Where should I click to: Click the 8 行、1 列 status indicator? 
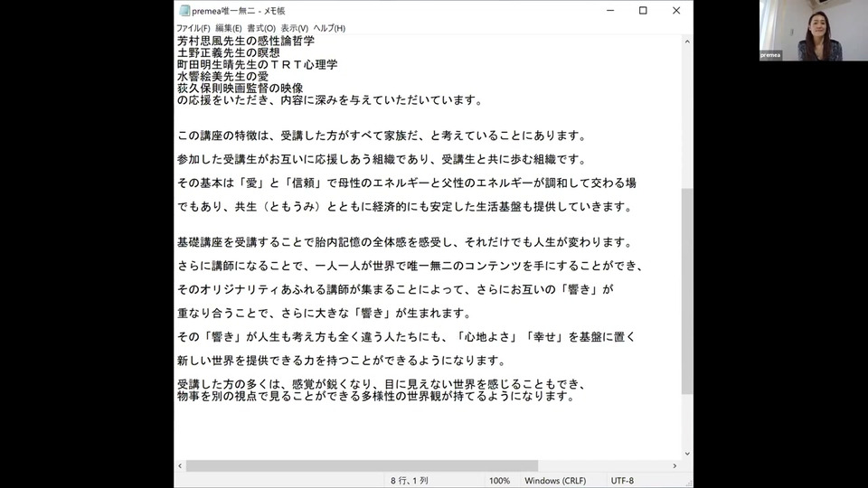[x=409, y=481]
